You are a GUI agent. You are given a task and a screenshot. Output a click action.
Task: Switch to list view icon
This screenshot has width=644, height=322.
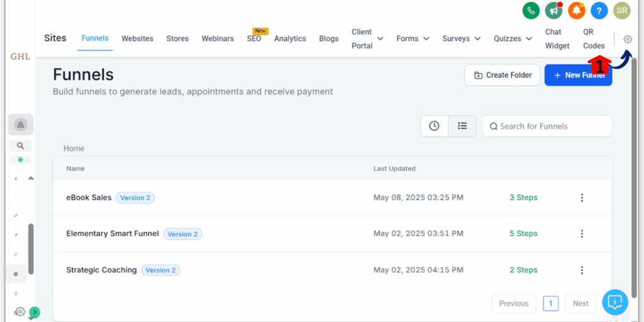pos(462,126)
